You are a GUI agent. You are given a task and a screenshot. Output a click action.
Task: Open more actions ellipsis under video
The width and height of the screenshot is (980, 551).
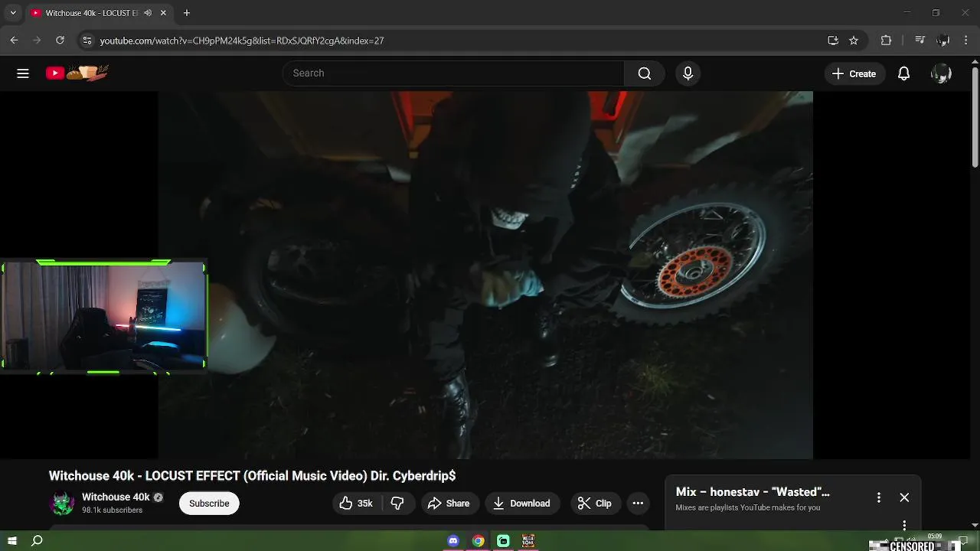click(638, 503)
